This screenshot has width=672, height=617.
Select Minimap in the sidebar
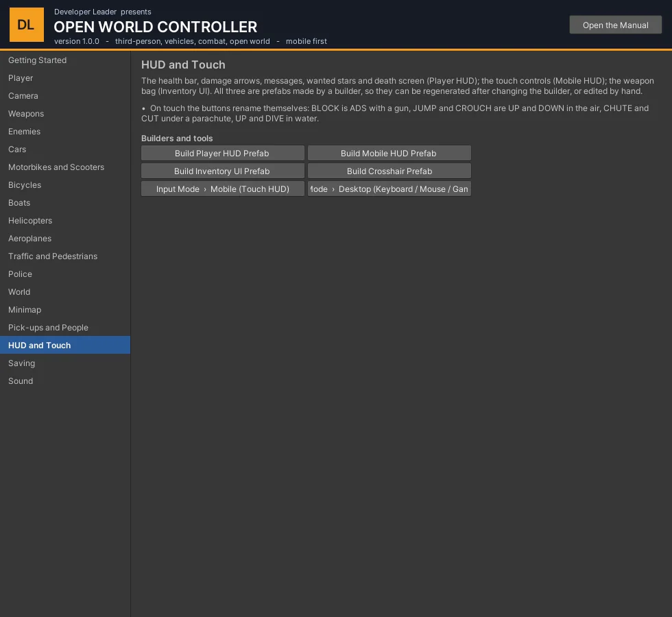tap(65, 310)
